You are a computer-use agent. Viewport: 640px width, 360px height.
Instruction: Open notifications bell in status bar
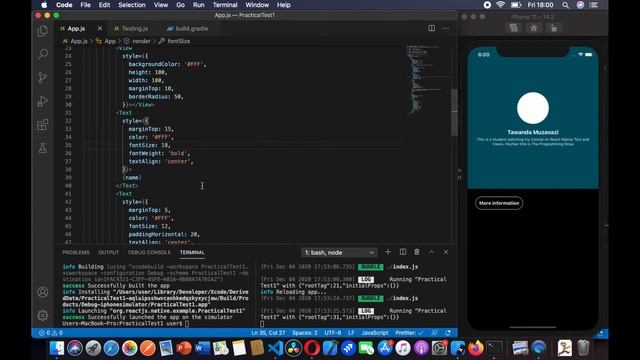(x=448, y=333)
